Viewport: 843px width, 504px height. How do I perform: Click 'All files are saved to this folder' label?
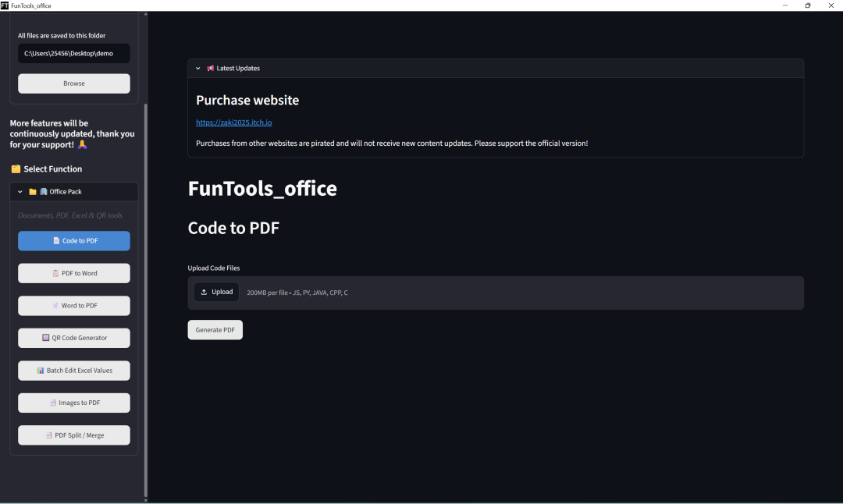(x=62, y=35)
